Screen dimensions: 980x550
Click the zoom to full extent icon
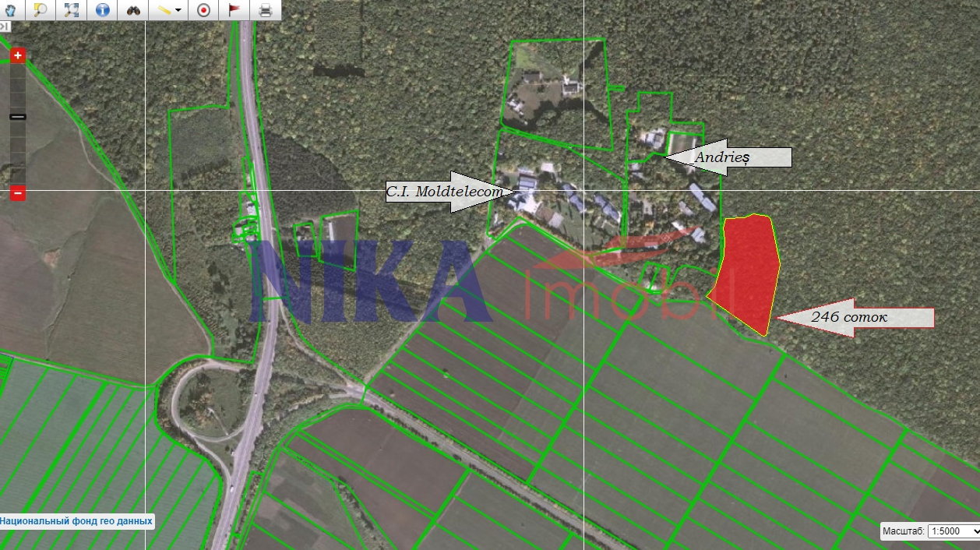pyautogui.click(x=72, y=10)
